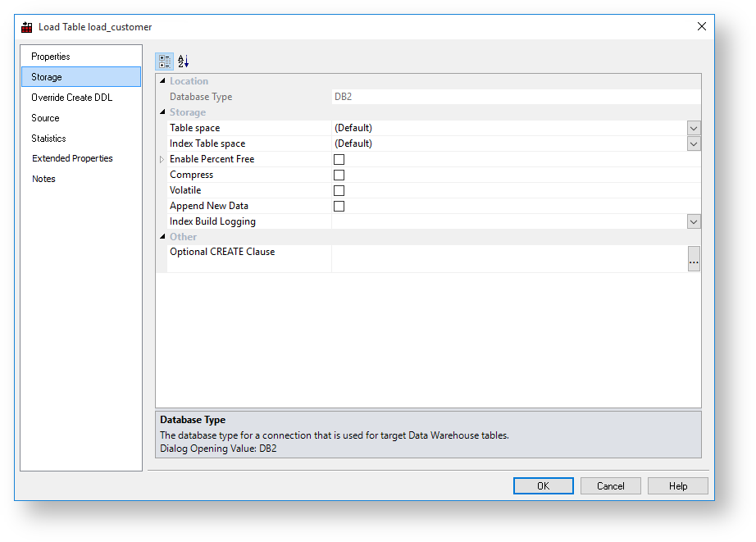756x542 pixels.
Task: Click the Database Type property label
Action: tap(201, 97)
